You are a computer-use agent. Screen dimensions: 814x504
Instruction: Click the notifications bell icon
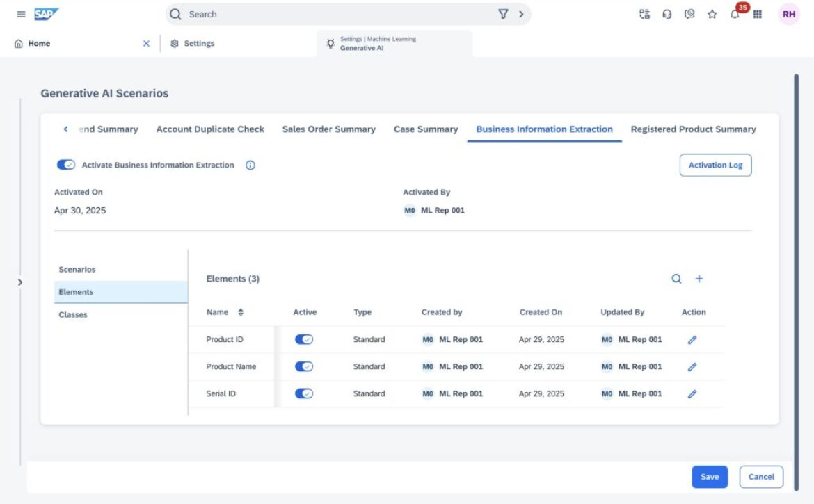coord(735,15)
